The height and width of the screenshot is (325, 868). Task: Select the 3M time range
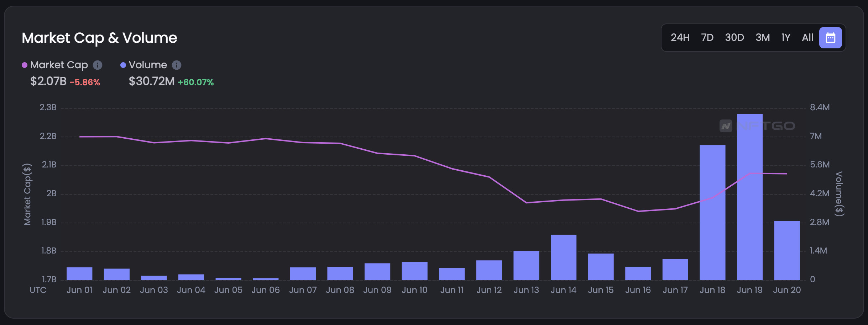click(x=763, y=38)
